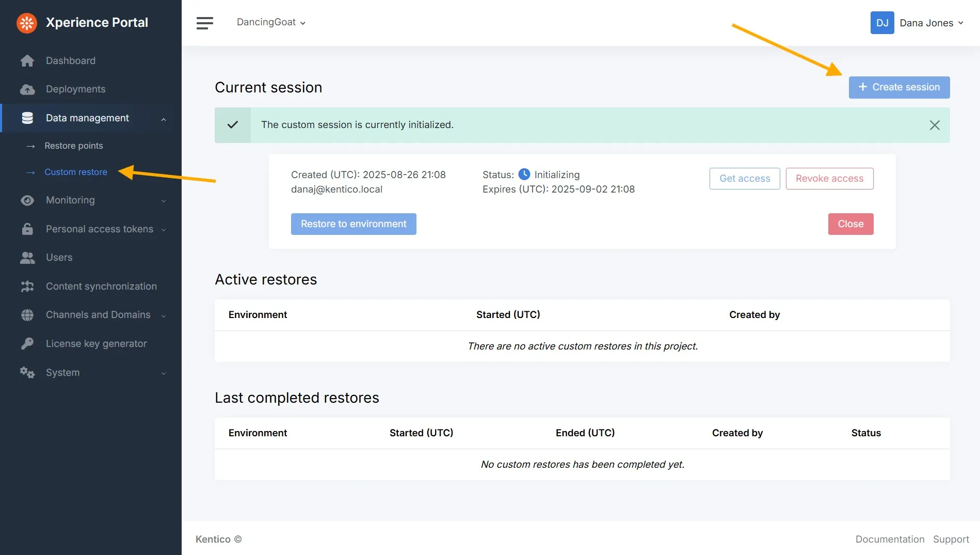Click the Kentico © footer text
The width and height of the screenshot is (980, 555).
(x=218, y=539)
